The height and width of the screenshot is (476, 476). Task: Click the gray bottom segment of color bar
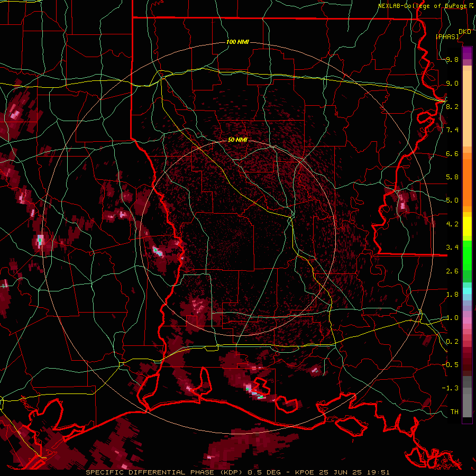[467, 404]
